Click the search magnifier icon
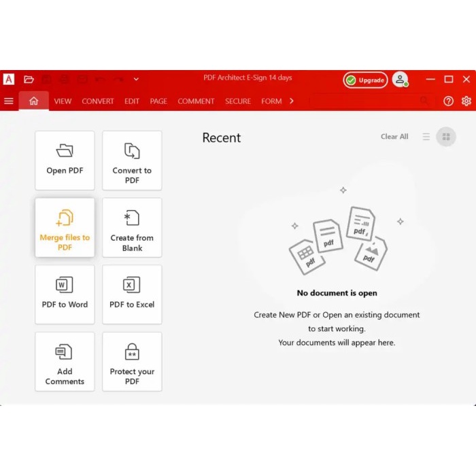Viewport: 476px width, 476px height. pos(424,101)
